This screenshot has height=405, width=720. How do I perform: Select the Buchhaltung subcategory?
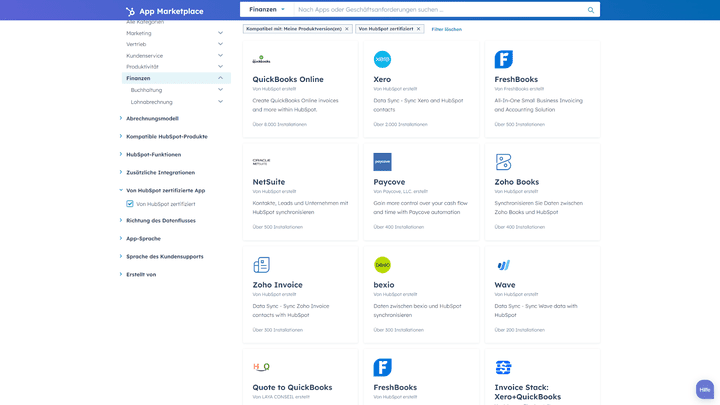click(146, 90)
